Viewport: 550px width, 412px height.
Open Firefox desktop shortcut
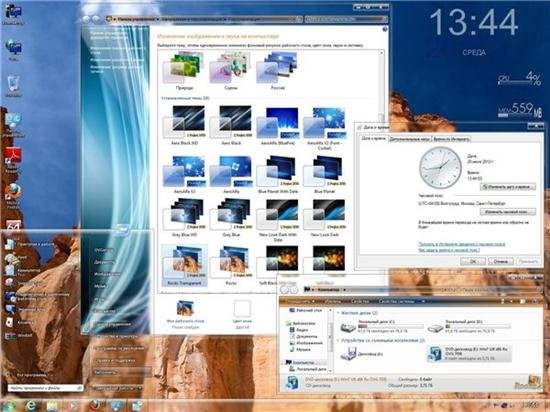[x=13, y=196]
